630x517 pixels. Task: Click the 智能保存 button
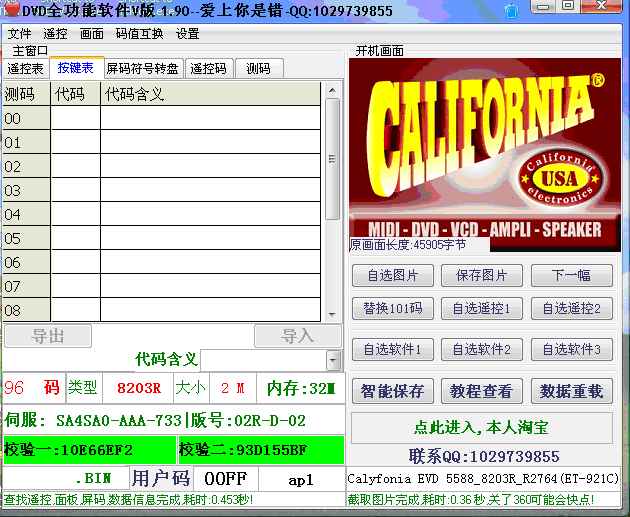click(x=393, y=391)
